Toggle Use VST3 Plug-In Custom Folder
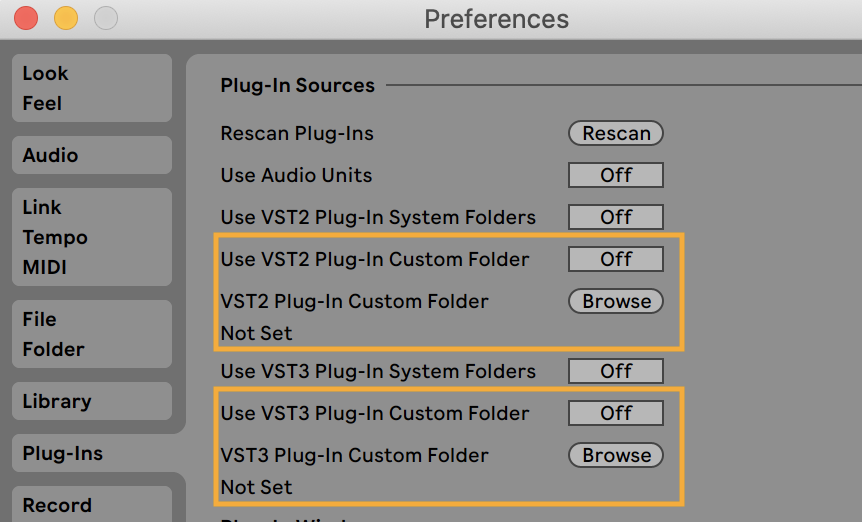Viewport: 862px width, 522px height. 616,413
